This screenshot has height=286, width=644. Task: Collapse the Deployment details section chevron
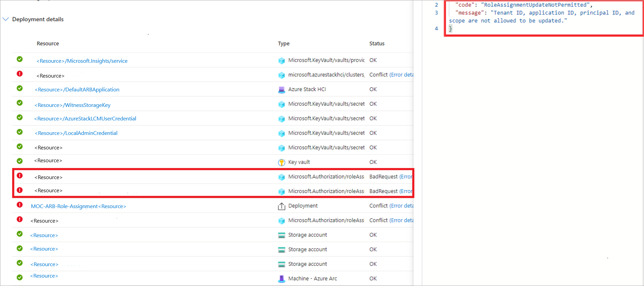pos(5,19)
